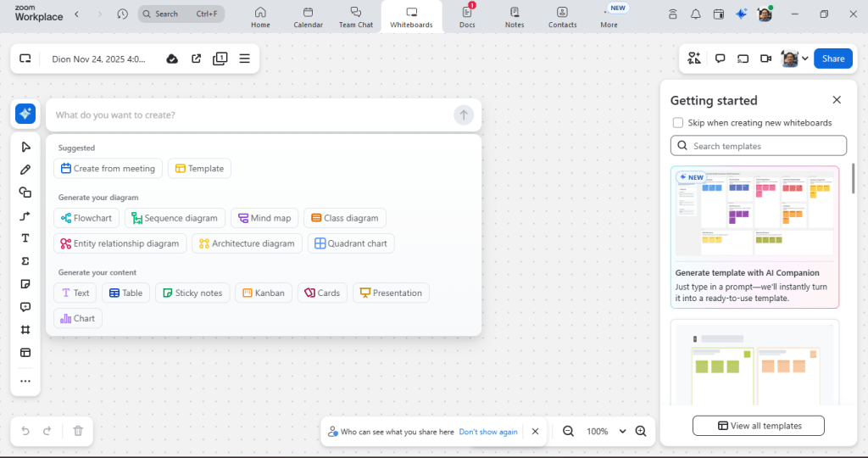Image resolution: width=868 pixels, height=458 pixels.
Task: Generate Sticky notes content
Action: [192, 293]
